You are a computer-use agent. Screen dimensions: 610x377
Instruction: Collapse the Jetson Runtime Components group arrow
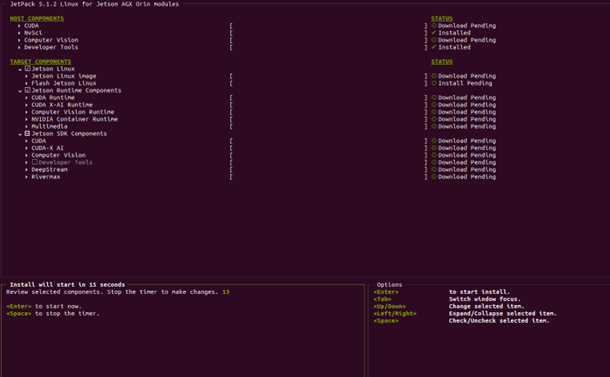(20, 91)
